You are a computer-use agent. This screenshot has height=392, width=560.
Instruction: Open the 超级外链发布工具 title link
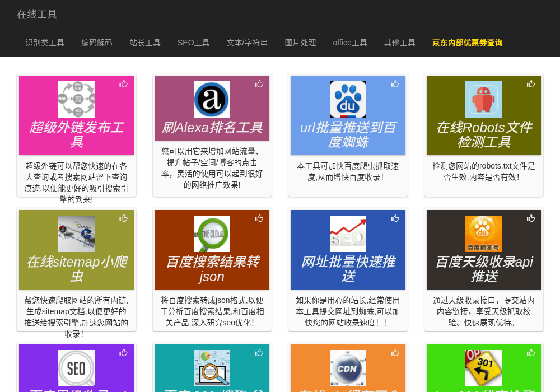[76, 134]
